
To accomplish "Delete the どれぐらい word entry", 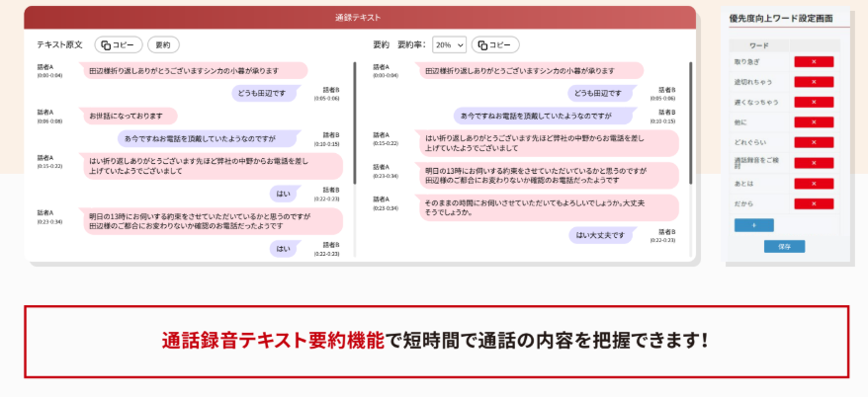I will [x=814, y=142].
